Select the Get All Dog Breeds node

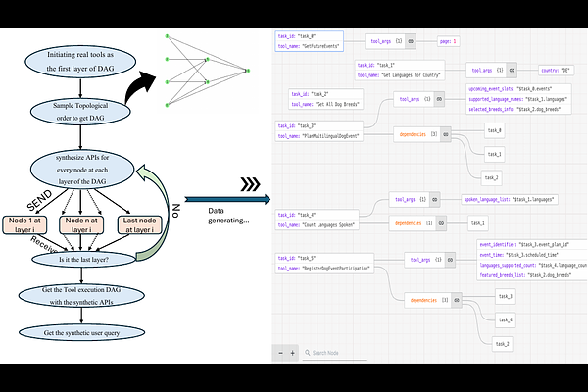coord(326,99)
